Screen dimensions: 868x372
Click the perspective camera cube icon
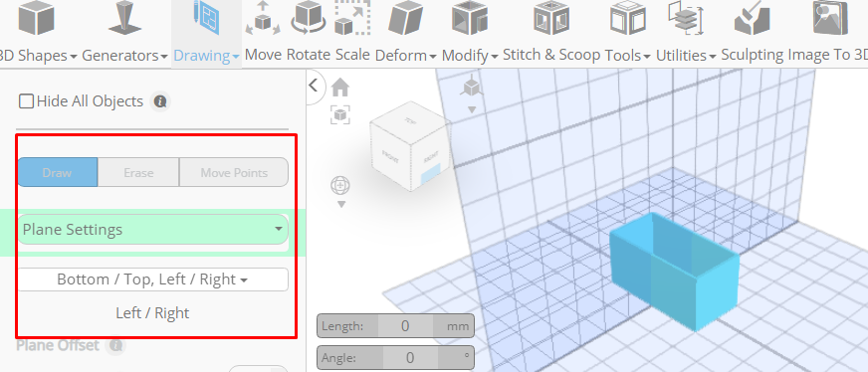471,87
